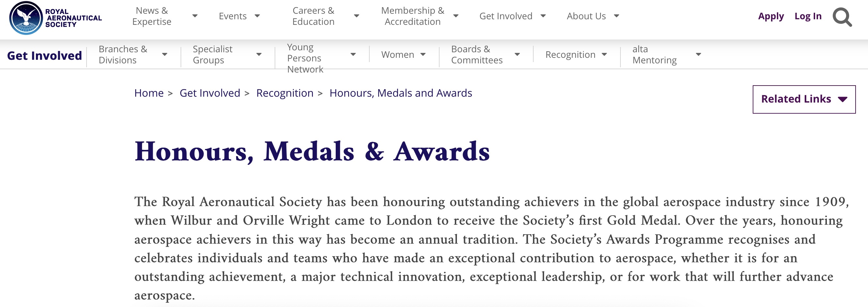Viewport: 868px width, 307px height.
Task: Expand the Young Persons Network chevron
Action: (353, 54)
